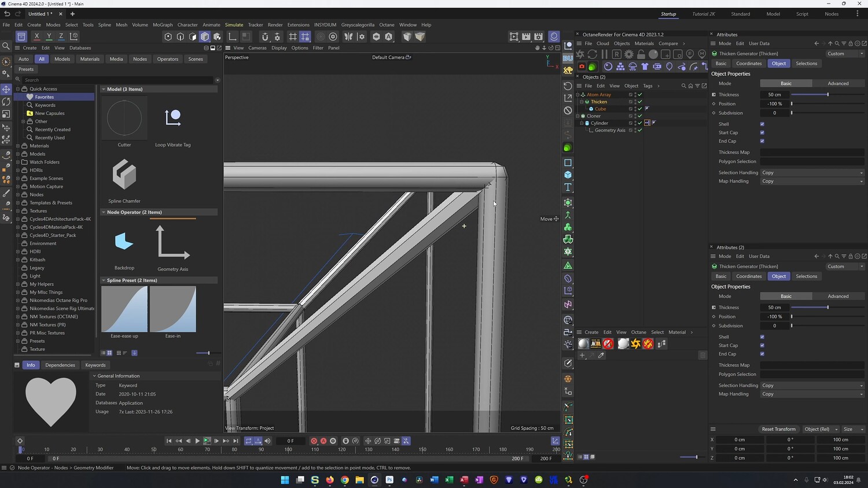Image resolution: width=868 pixels, height=488 pixels.
Task: Expand the Materials folder in asset tree
Action: [18, 146]
